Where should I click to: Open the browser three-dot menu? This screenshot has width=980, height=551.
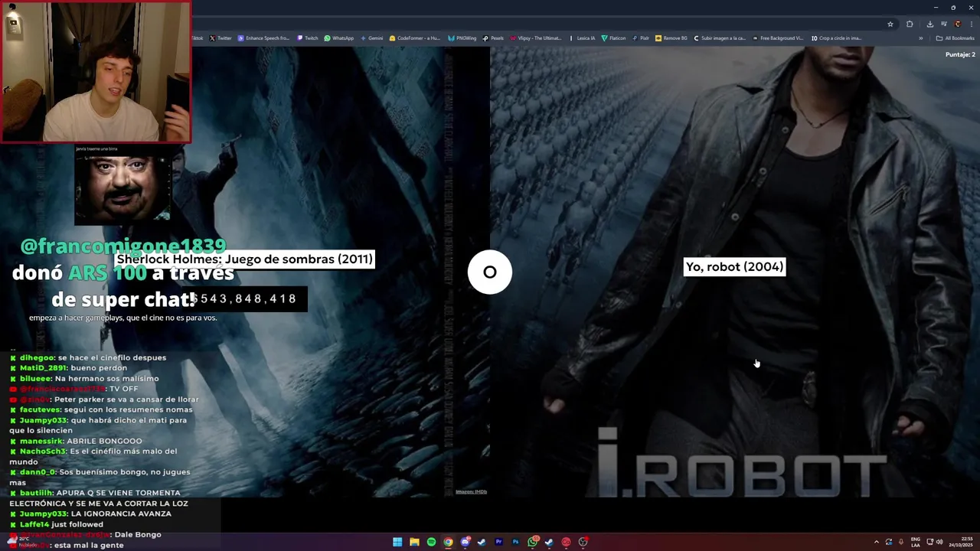(x=972, y=24)
